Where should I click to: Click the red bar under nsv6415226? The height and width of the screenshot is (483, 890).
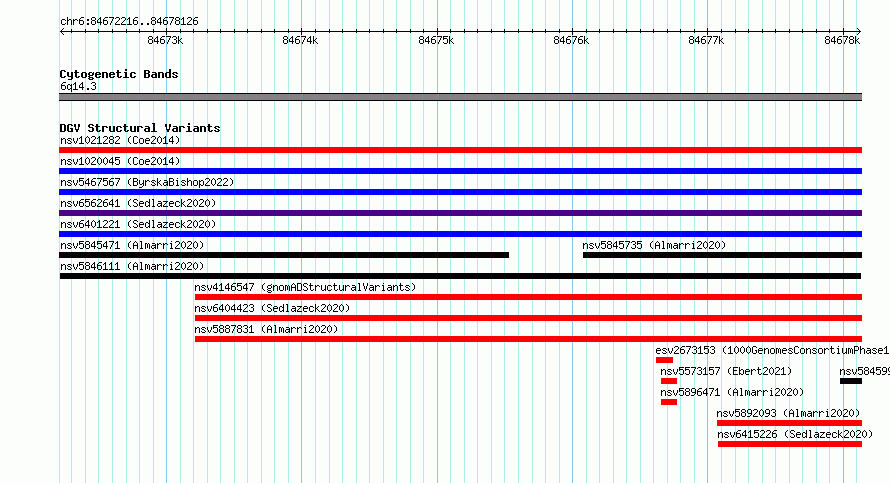[x=790, y=444]
